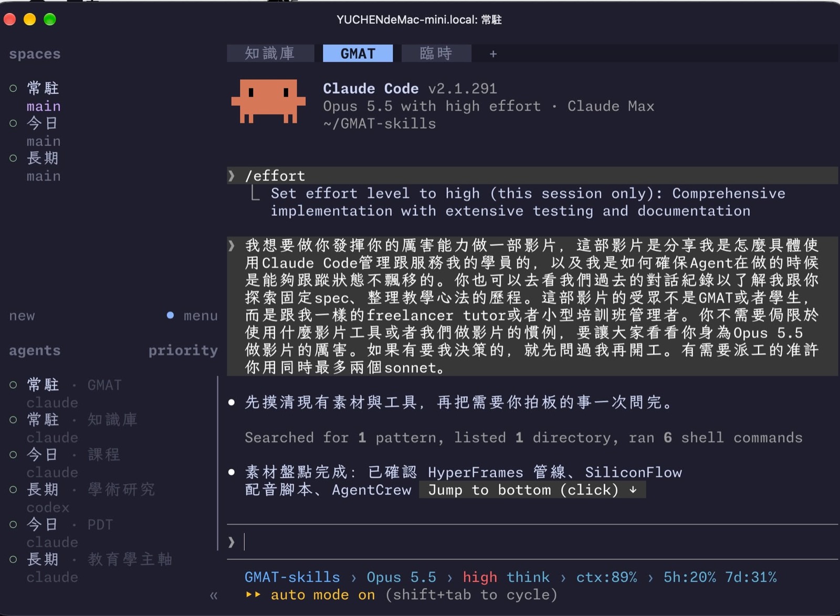Switch to the 知識庫 tab
Screen dimensions: 840x616
click(x=270, y=54)
